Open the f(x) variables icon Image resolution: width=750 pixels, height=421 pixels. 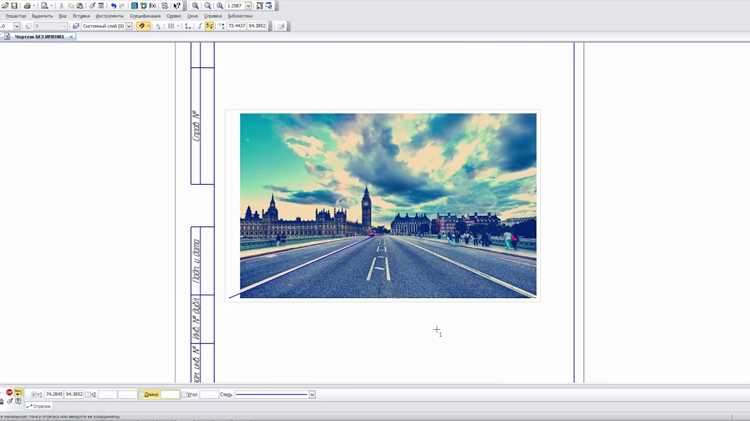point(152,6)
